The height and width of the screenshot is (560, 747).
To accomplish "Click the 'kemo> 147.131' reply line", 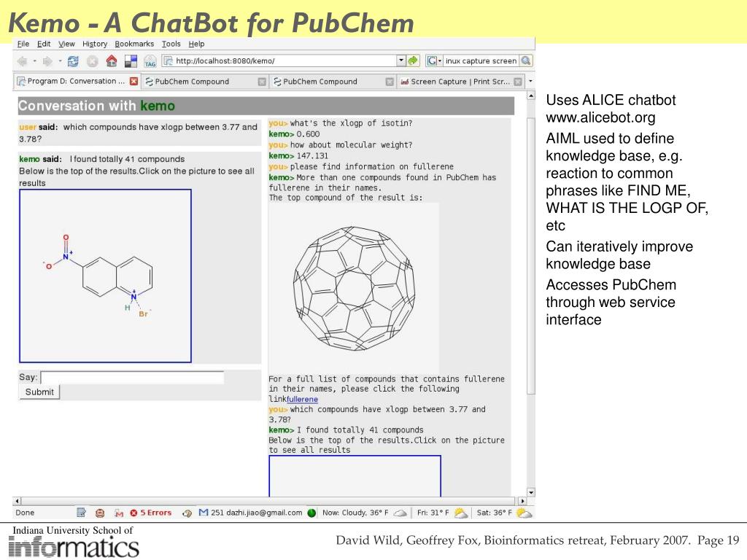I will [298, 156].
